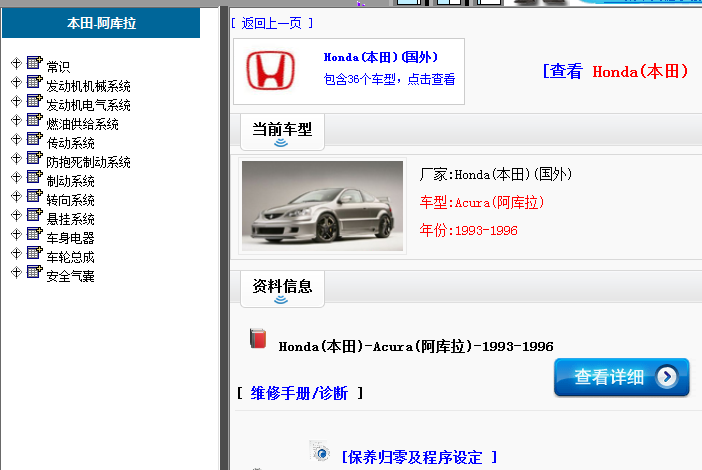Click the 车型:Acura(阿库拉) text

tap(482, 203)
